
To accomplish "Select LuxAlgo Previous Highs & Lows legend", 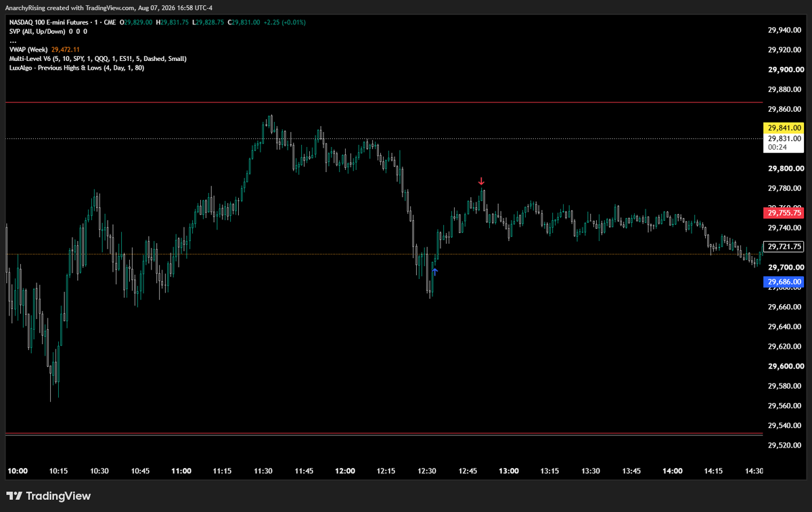I will (x=76, y=68).
